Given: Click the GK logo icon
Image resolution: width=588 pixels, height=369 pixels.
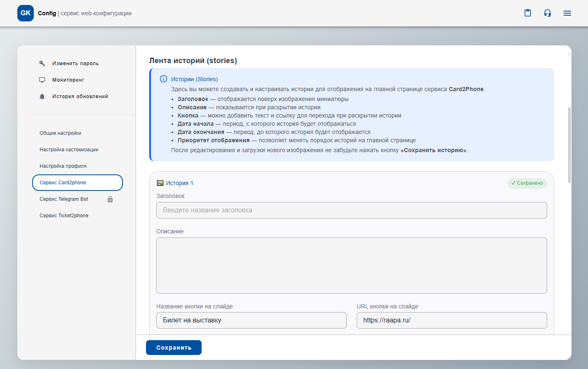Looking at the screenshot, I should coord(26,13).
